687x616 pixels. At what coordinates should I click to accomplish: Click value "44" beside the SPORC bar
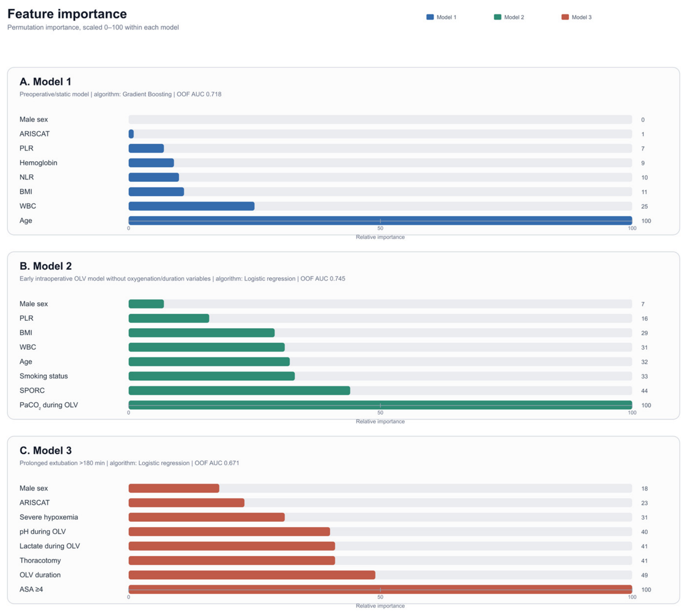point(644,391)
